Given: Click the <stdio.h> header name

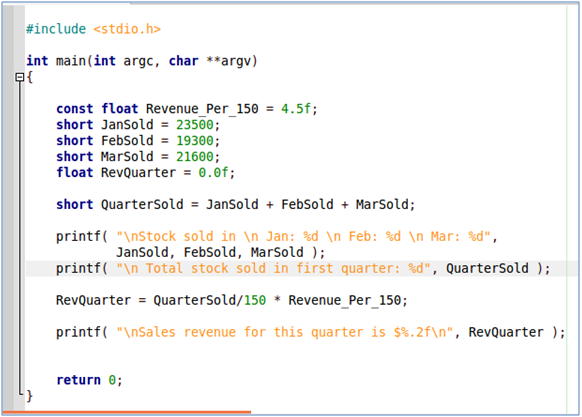Looking at the screenshot, I should coord(127,29).
